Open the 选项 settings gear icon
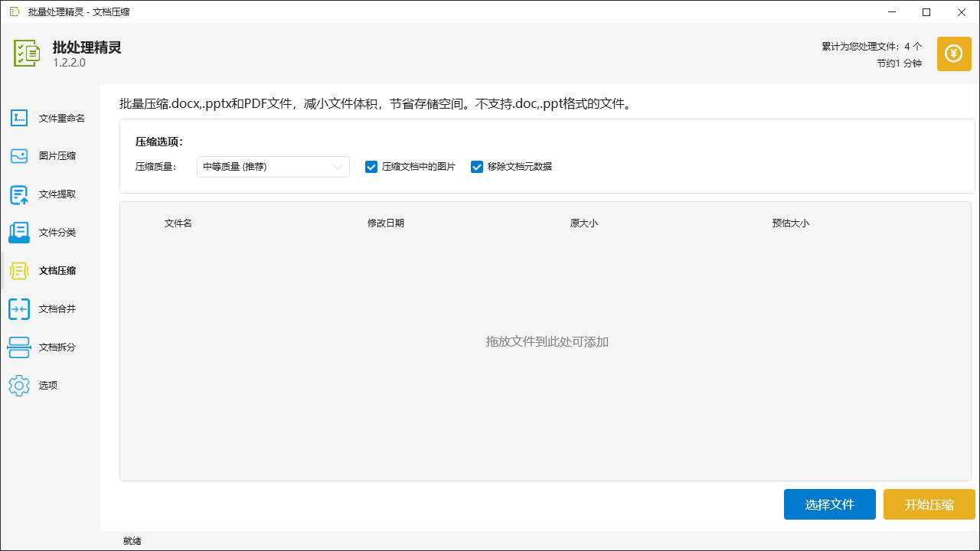The image size is (980, 551). [x=18, y=385]
